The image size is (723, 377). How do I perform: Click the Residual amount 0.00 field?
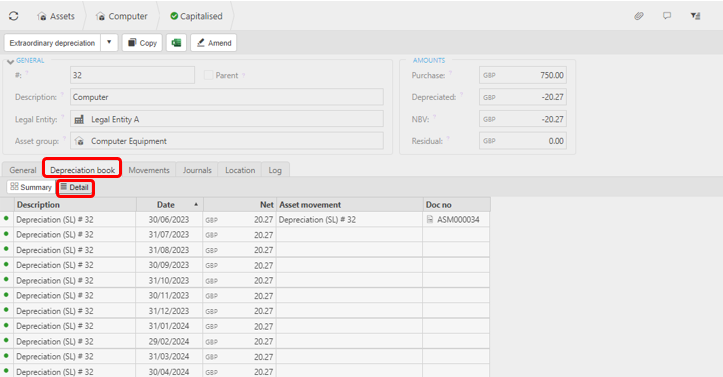(x=523, y=141)
